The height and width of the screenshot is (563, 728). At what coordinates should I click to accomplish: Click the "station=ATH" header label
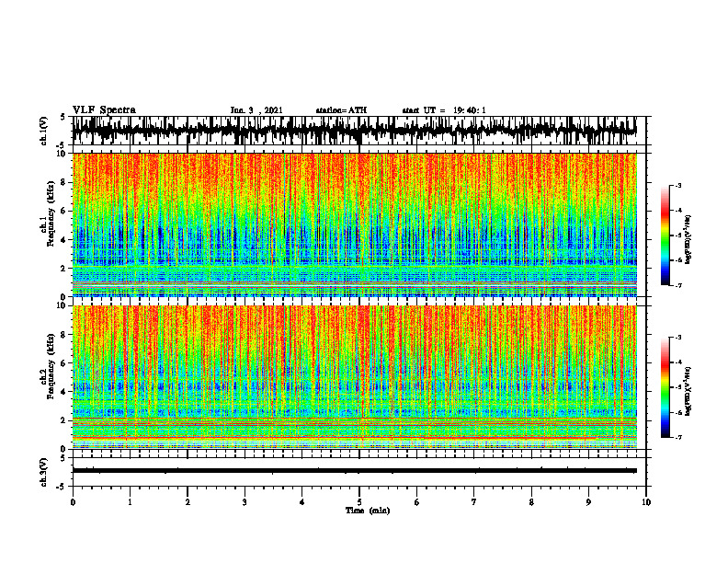(341, 110)
